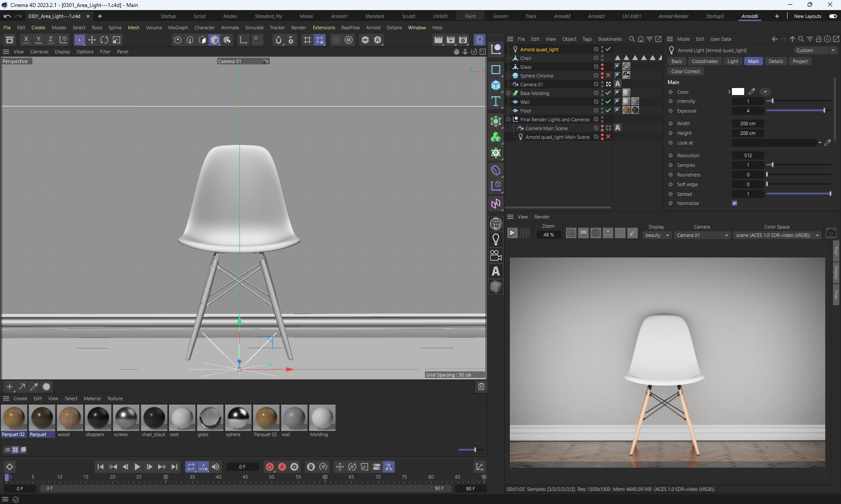Click the Light bulb object icon
Image resolution: width=841 pixels, height=504 pixels.
496,239
